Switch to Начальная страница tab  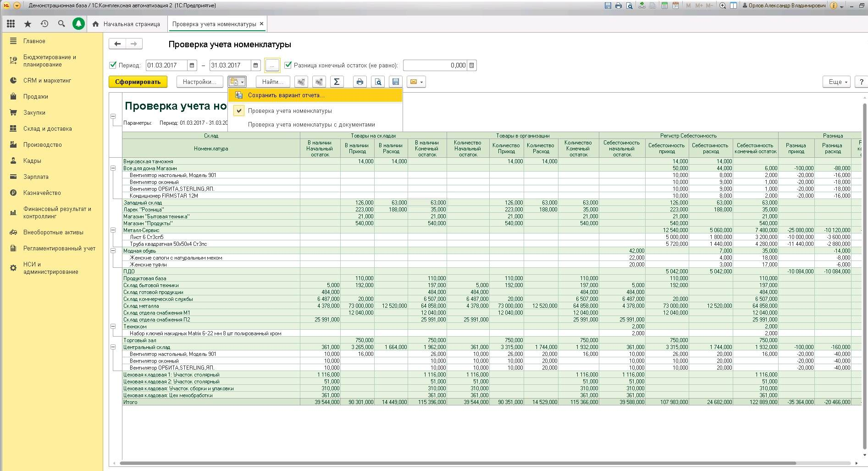pyautogui.click(x=126, y=24)
